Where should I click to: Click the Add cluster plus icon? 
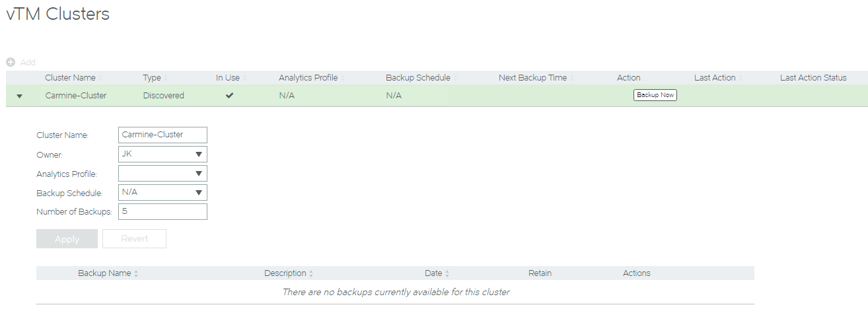pos(11,62)
